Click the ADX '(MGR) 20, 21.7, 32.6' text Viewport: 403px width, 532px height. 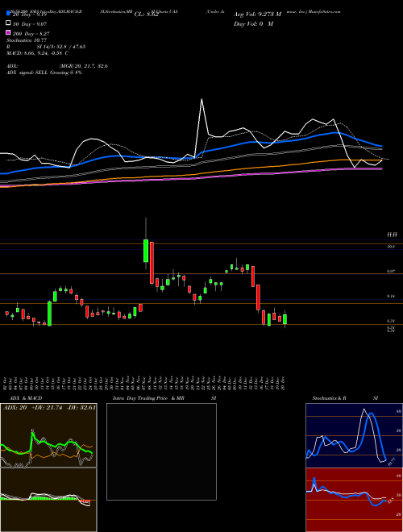tap(84, 66)
